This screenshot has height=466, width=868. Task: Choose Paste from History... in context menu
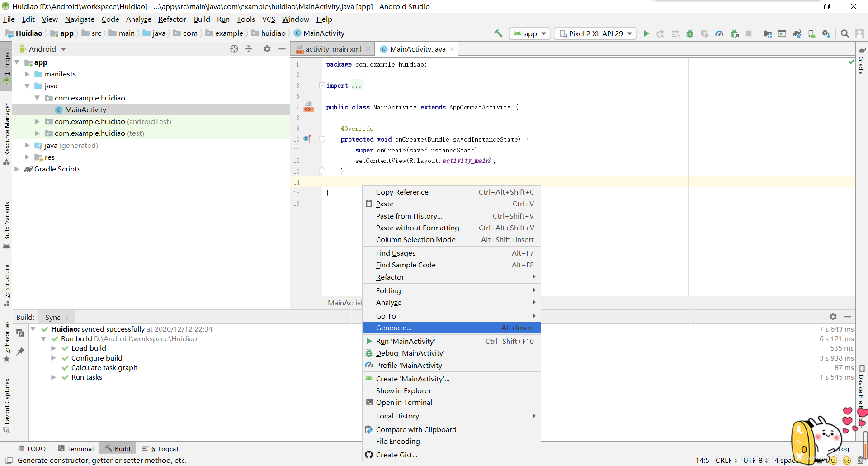(452, 216)
